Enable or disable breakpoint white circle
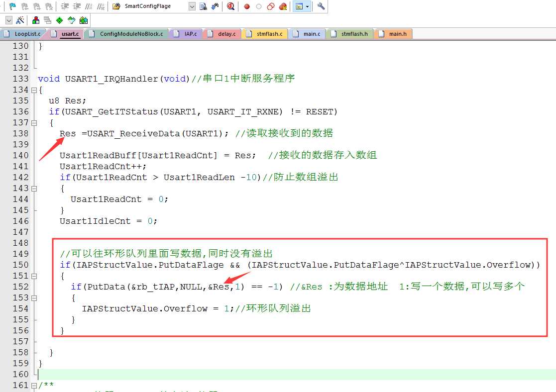Viewport: 556px width, 392px height. click(x=259, y=6)
